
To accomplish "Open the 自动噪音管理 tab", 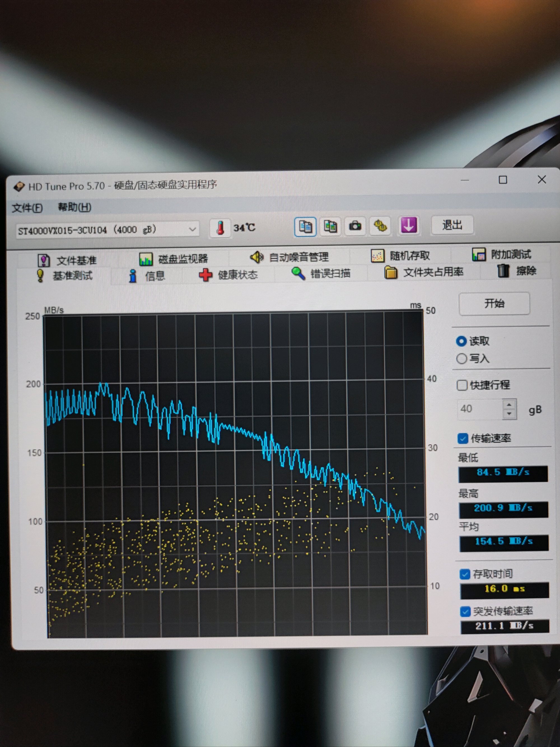I will [x=289, y=257].
